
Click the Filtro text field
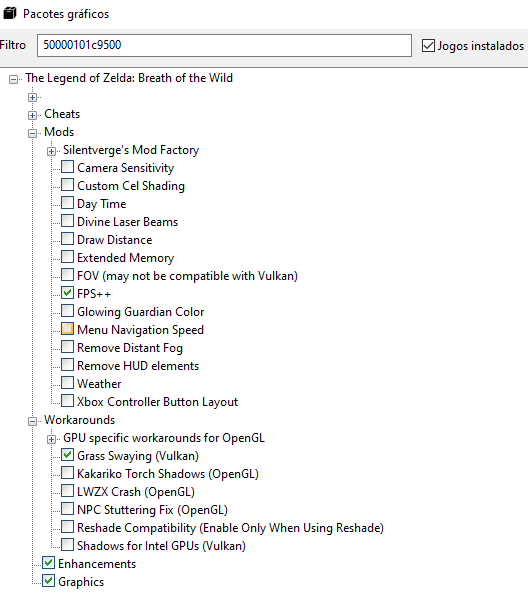[x=224, y=45]
